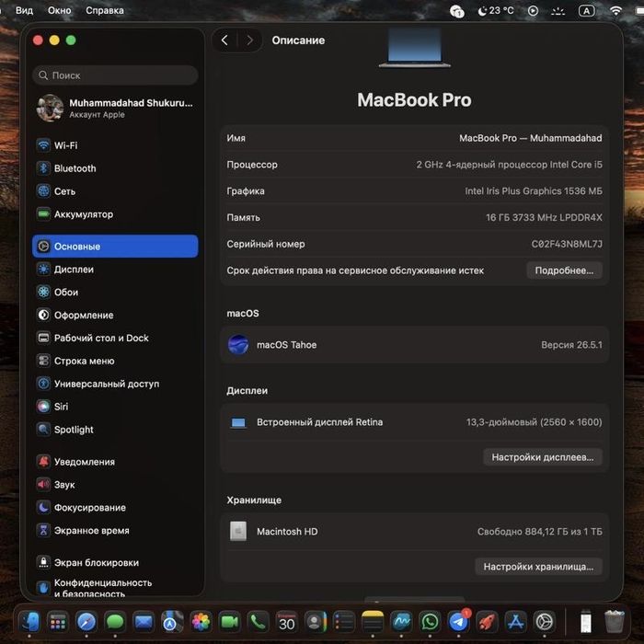644x644 pixels.
Task: Open Maps app in the Dock
Action: tap(172, 622)
